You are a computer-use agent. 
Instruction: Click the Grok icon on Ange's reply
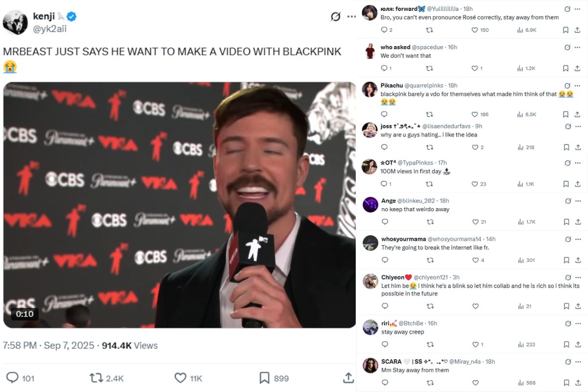point(567,201)
